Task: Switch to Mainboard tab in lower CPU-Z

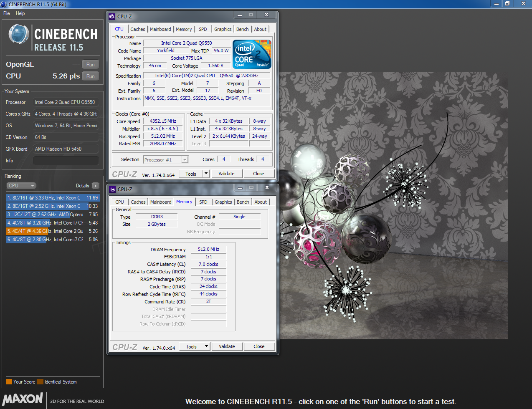Action: [161, 202]
